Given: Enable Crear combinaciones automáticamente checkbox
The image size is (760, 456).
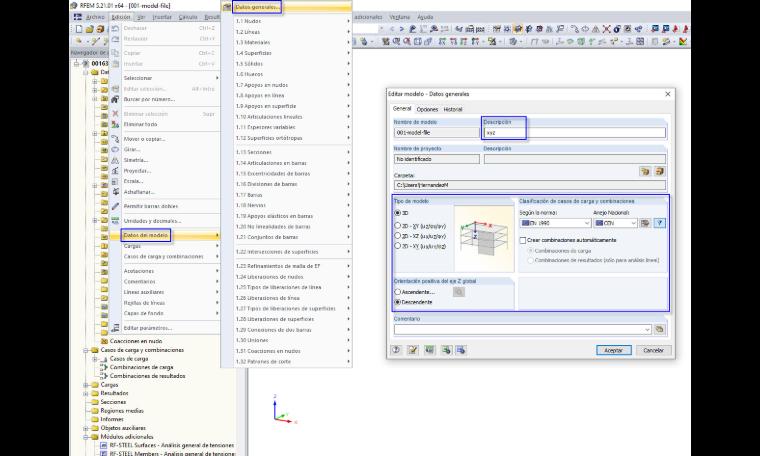Looking at the screenshot, I should pyautogui.click(x=523, y=240).
